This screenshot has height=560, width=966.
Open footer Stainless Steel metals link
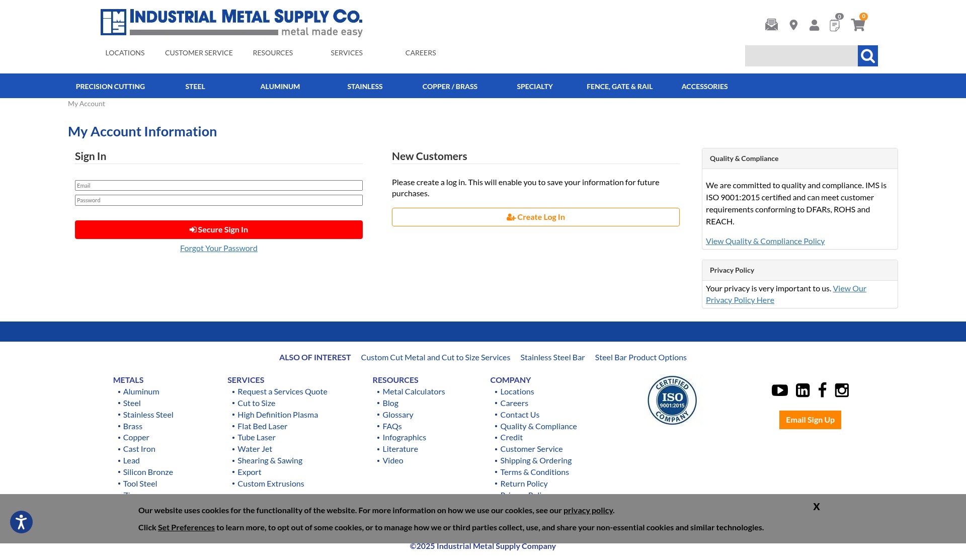pyautogui.click(x=148, y=415)
